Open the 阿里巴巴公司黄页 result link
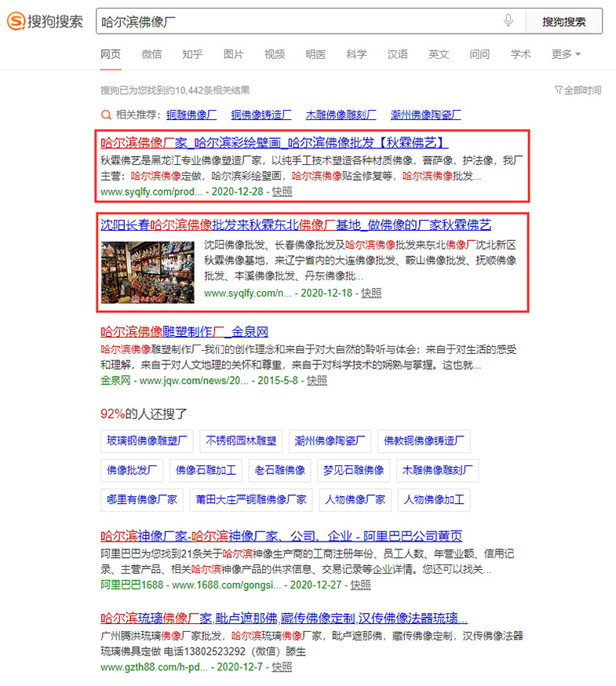Viewport: 616px width, 686px height. [x=281, y=537]
